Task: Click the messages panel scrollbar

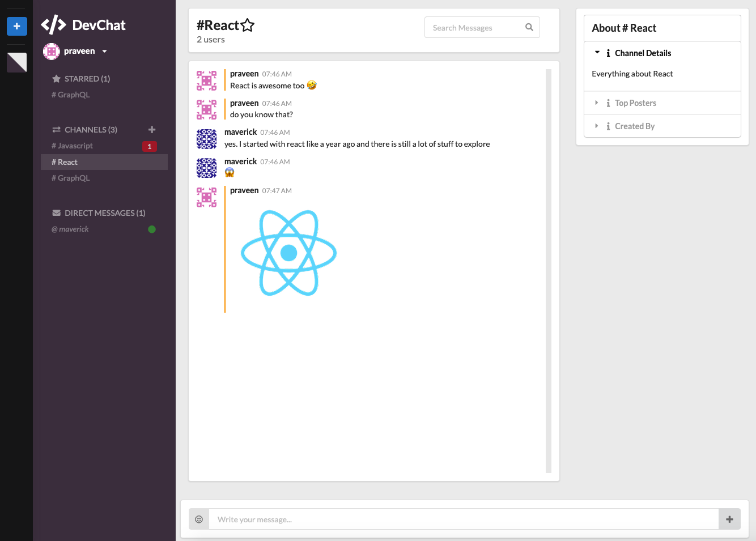Action: coord(549,271)
